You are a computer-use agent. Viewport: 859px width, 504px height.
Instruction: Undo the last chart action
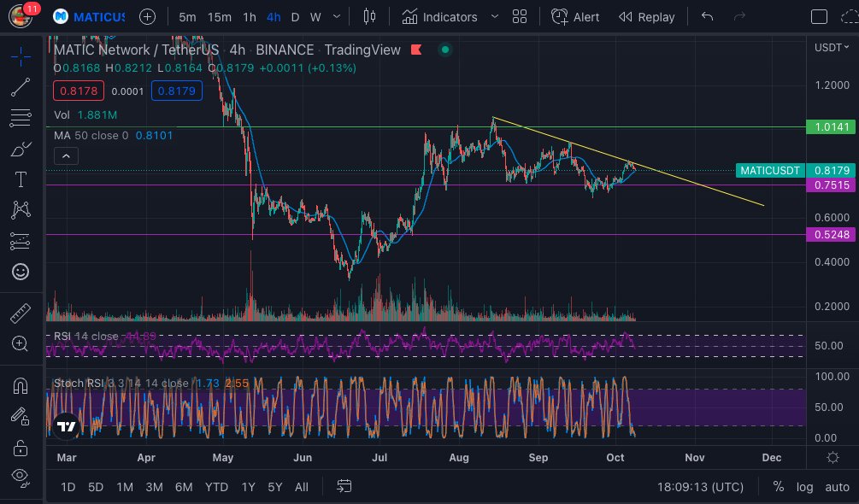coord(707,17)
